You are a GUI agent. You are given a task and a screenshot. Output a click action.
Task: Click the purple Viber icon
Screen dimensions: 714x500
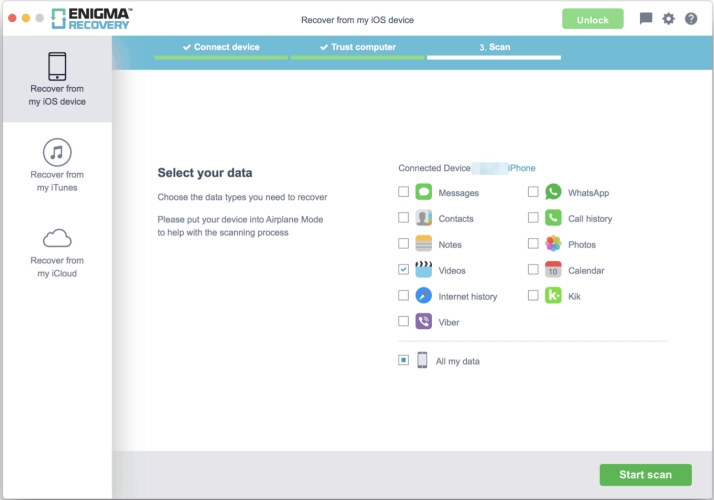click(423, 321)
